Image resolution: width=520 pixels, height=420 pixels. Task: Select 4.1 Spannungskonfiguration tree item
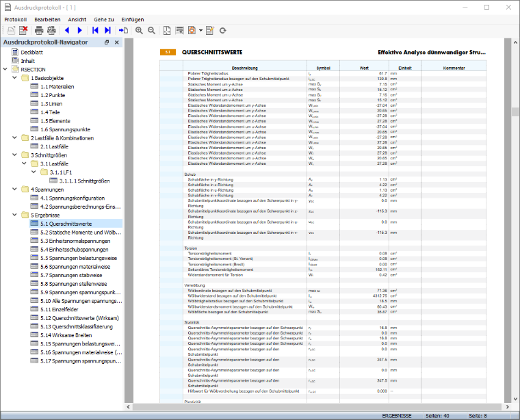(73, 198)
